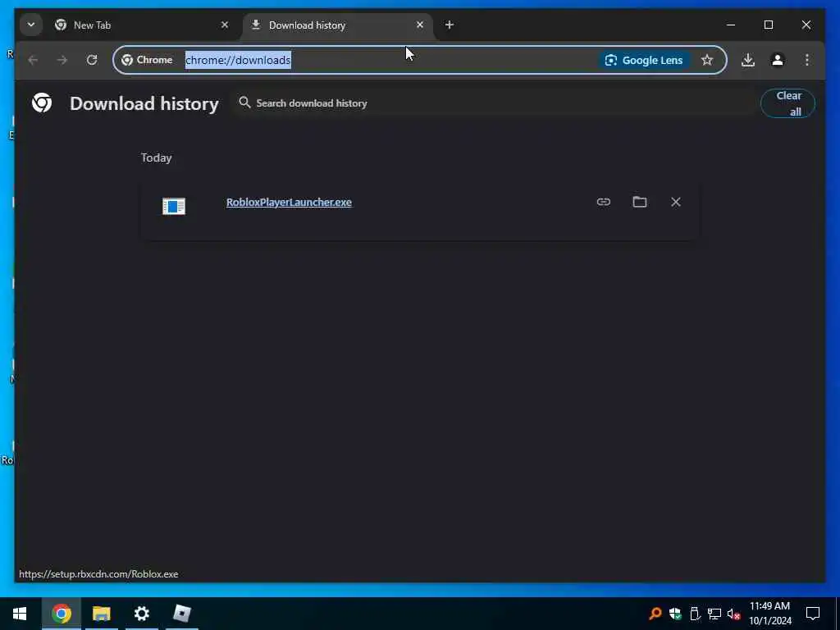
Task: Open Windows Security tray icon
Action: point(675,614)
